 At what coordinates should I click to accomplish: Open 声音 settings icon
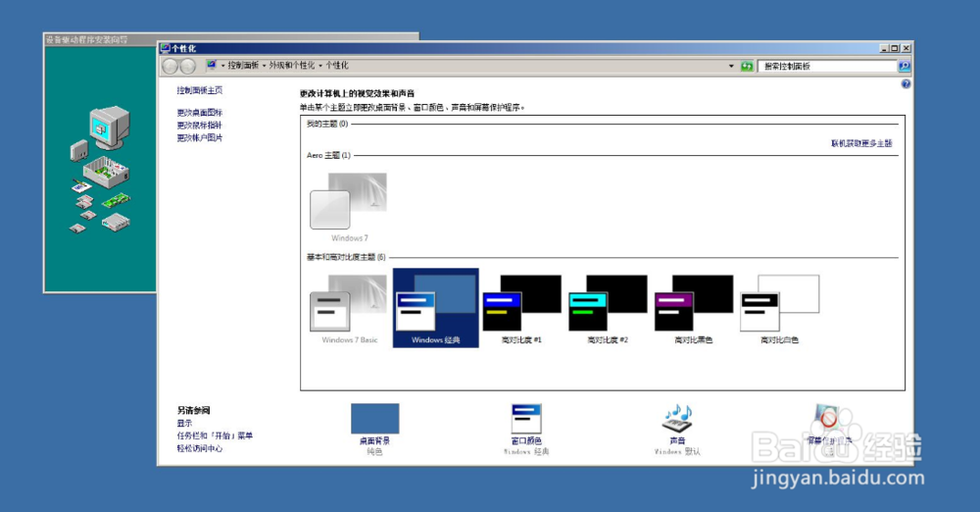tap(677, 419)
